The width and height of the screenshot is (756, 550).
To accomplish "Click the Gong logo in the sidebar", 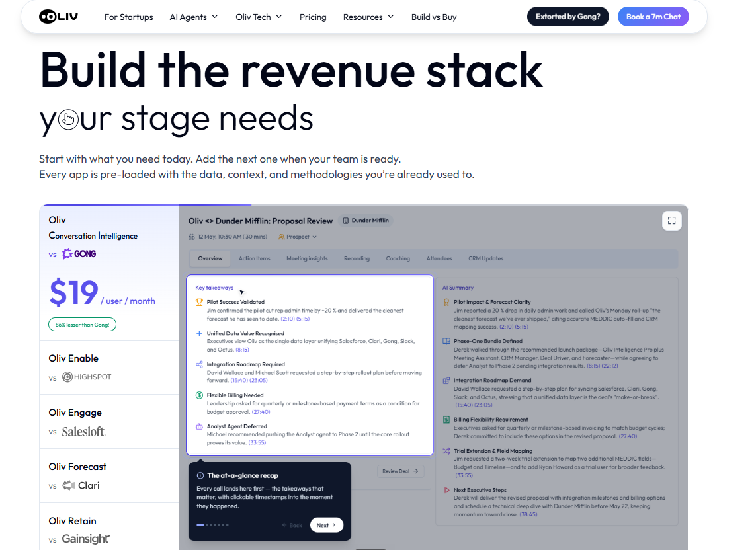I will pyautogui.click(x=79, y=254).
